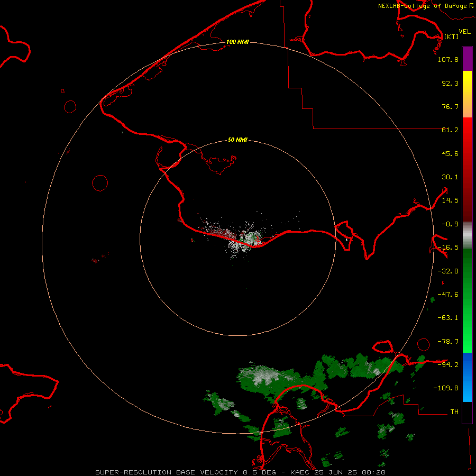The width and height of the screenshot is (476, 476).
Task: Click the -32.0 velocity scale value
Action: [448, 271]
